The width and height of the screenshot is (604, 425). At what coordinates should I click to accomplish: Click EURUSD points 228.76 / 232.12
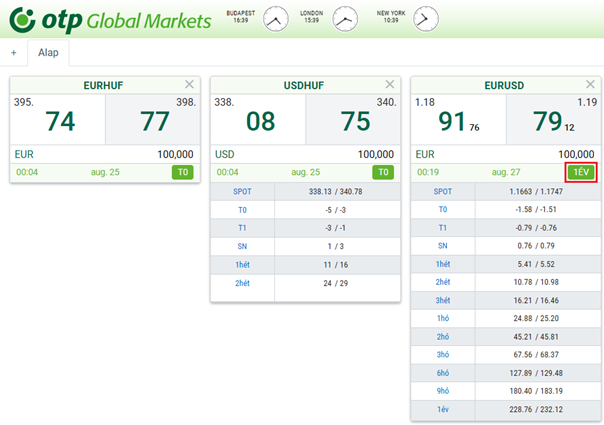(536, 409)
